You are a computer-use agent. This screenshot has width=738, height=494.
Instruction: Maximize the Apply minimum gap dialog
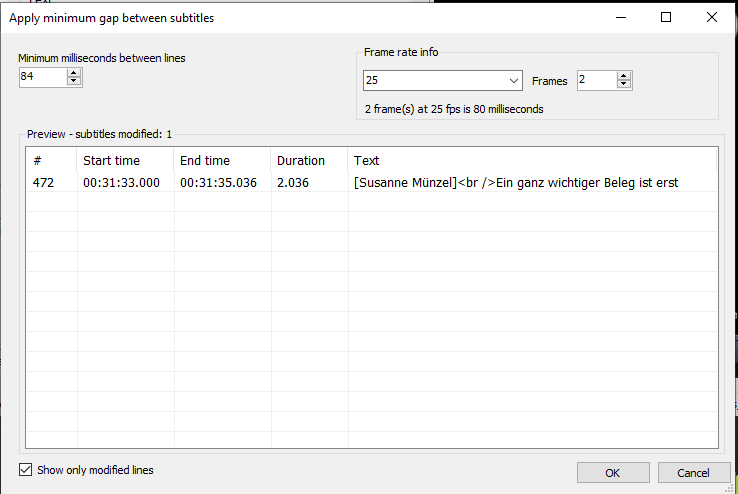[x=666, y=17]
